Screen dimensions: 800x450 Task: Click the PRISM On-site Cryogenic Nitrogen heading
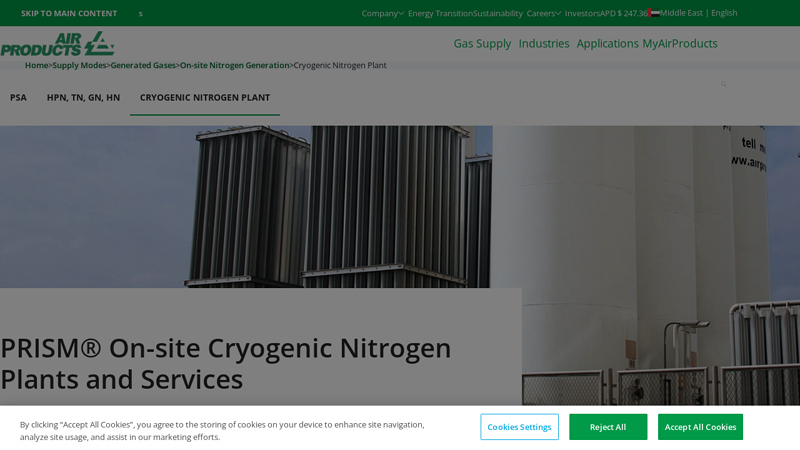pos(226,364)
